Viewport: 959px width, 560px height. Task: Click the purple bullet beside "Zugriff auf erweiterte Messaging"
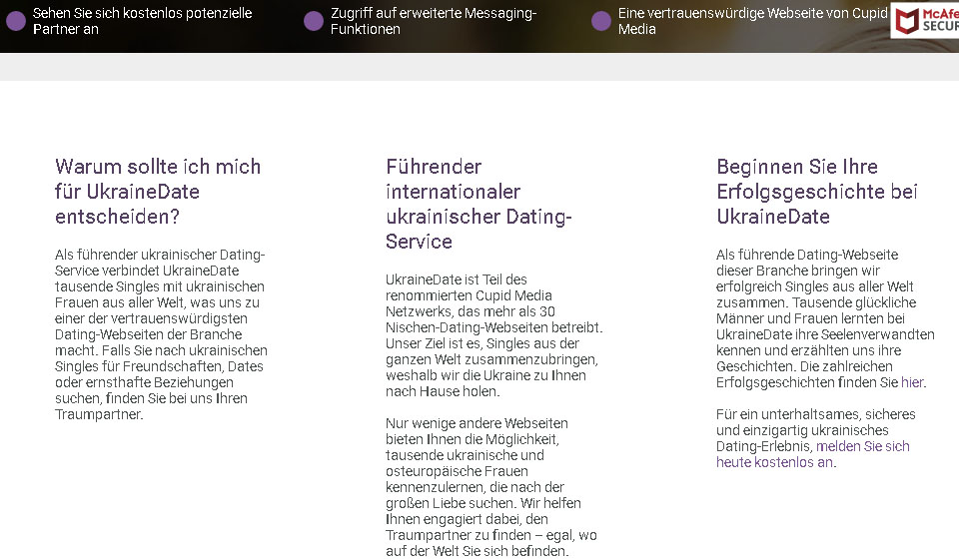click(313, 21)
